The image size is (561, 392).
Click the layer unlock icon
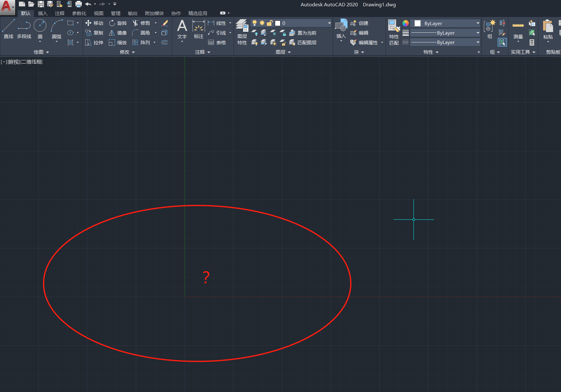283,42
